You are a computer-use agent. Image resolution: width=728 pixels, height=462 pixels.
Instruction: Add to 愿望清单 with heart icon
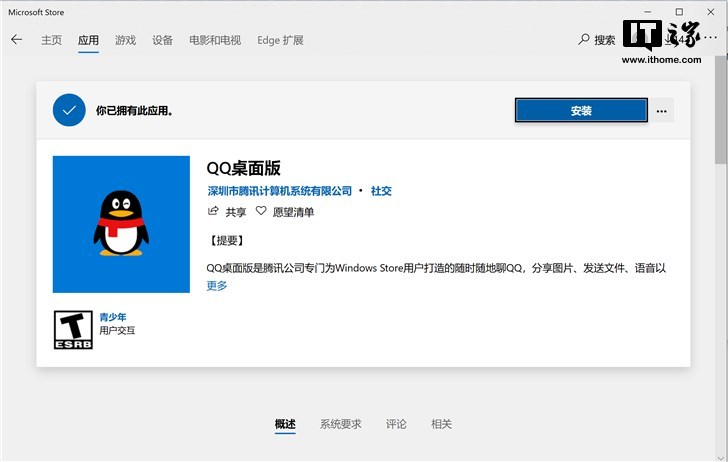tap(261, 211)
